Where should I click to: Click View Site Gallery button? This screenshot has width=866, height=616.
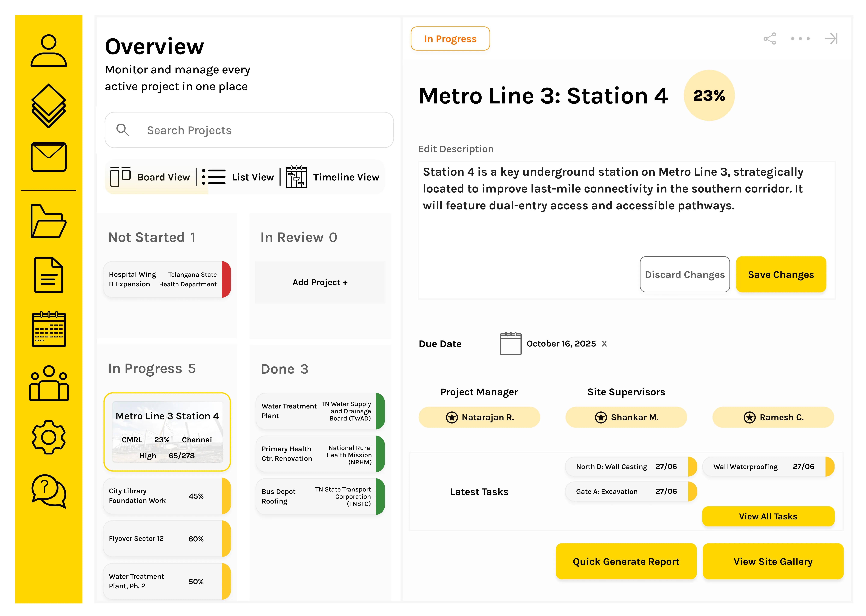point(773,561)
